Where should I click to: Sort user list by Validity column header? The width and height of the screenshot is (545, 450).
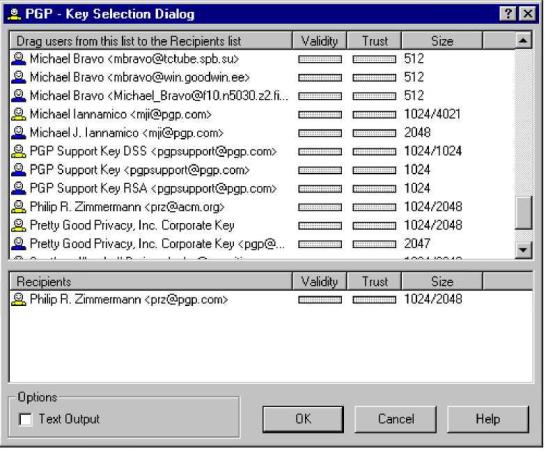(x=319, y=41)
